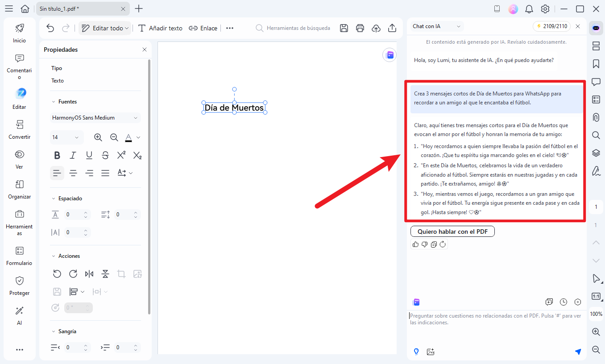Toggle bold text formatting

coord(57,155)
